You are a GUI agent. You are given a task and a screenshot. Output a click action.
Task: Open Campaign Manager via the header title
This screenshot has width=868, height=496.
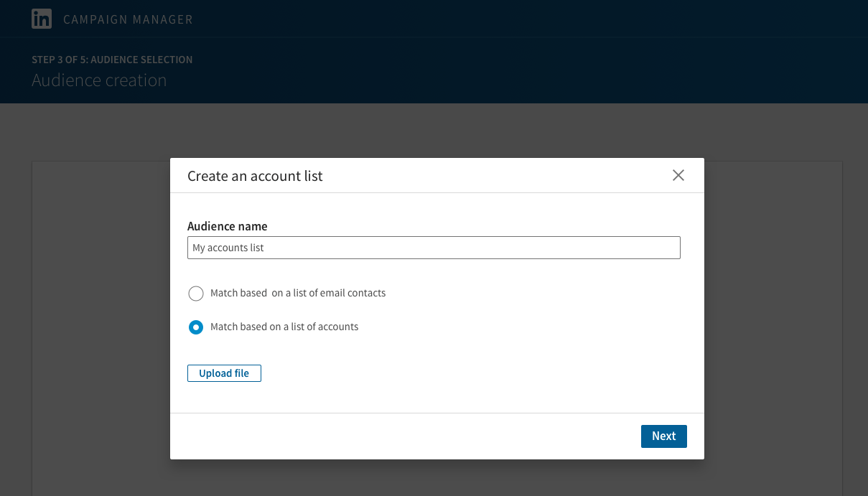pos(128,19)
